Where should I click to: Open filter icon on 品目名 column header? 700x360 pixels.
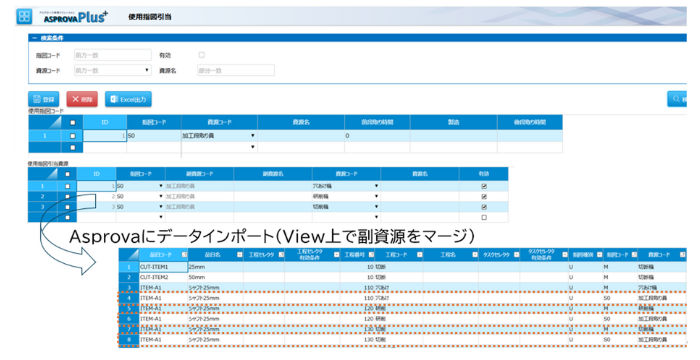point(240,255)
